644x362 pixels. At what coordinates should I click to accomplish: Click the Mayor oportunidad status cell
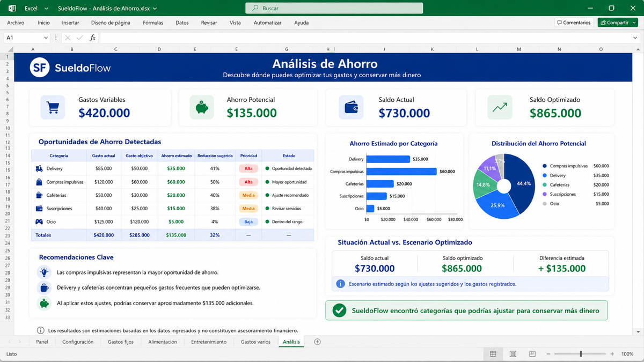coord(289,182)
